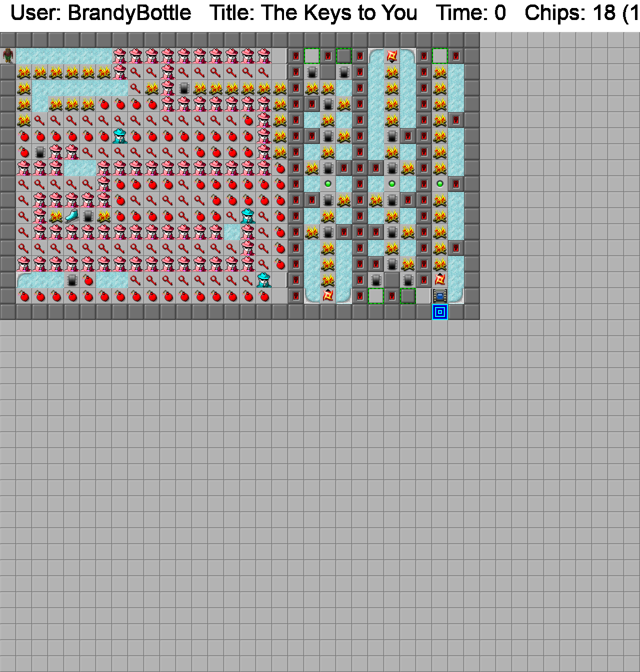640x672 pixels.
Task: Click the red lock between the bottom dashed tiles
Action: (x=392, y=296)
